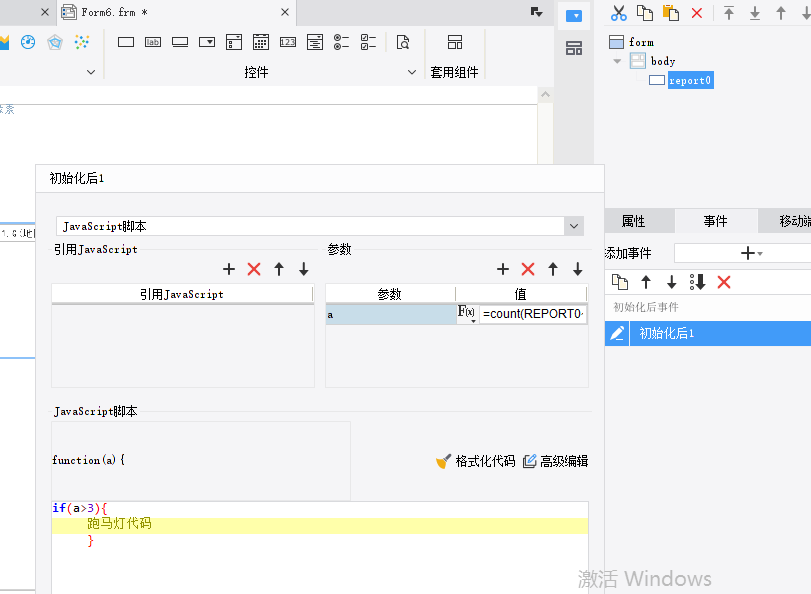Image resolution: width=811 pixels, height=594 pixels.
Task: Select the date calendar widget icon
Action: (261, 42)
